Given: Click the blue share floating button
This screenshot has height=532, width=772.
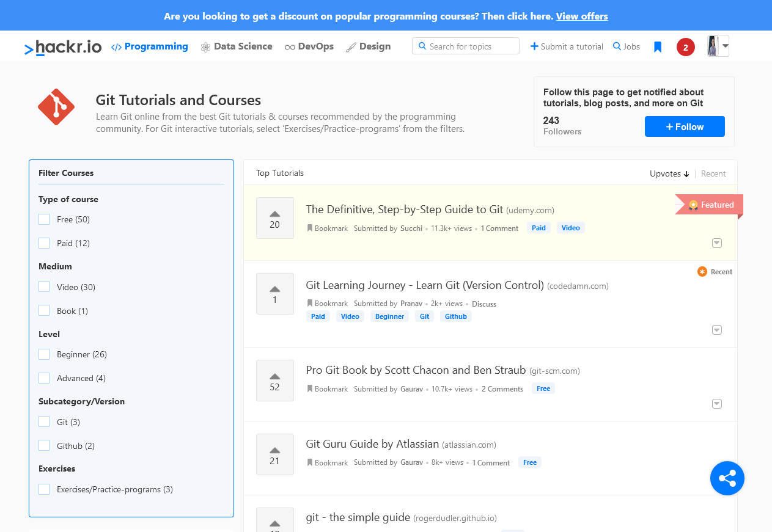Looking at the screenshot, I should pos(727,478).
